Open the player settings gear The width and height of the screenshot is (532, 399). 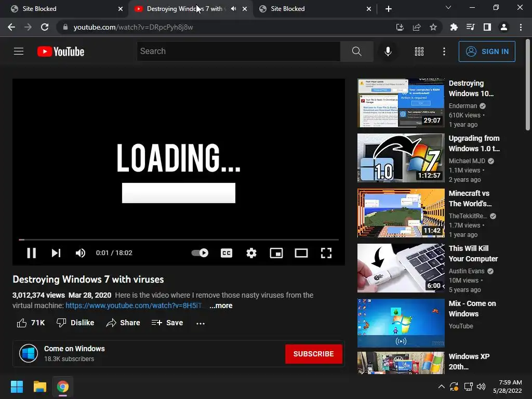pyautogui.click(x=251, y=253)
